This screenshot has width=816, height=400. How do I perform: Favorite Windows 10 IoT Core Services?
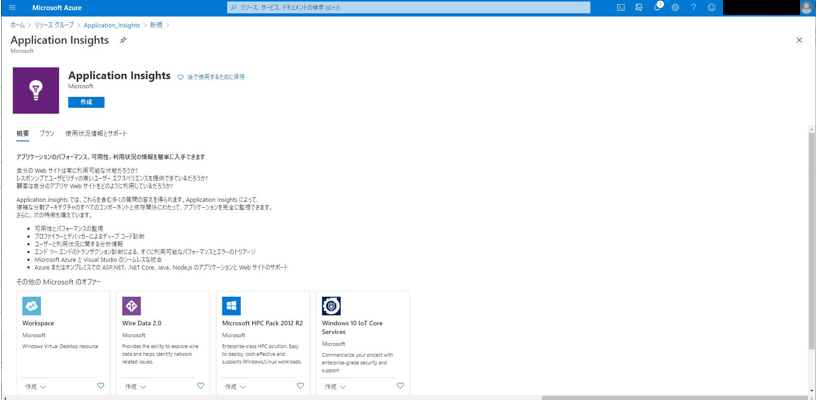(400, 386)
